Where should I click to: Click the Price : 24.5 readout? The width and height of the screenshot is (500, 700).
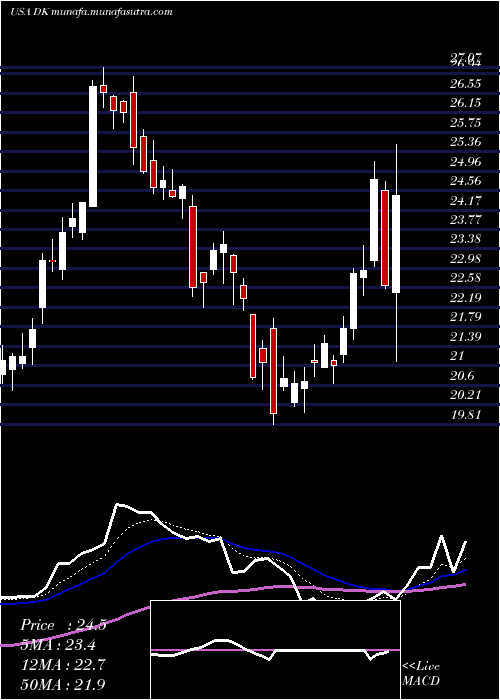pyautogui.click(x=63, y=625)
